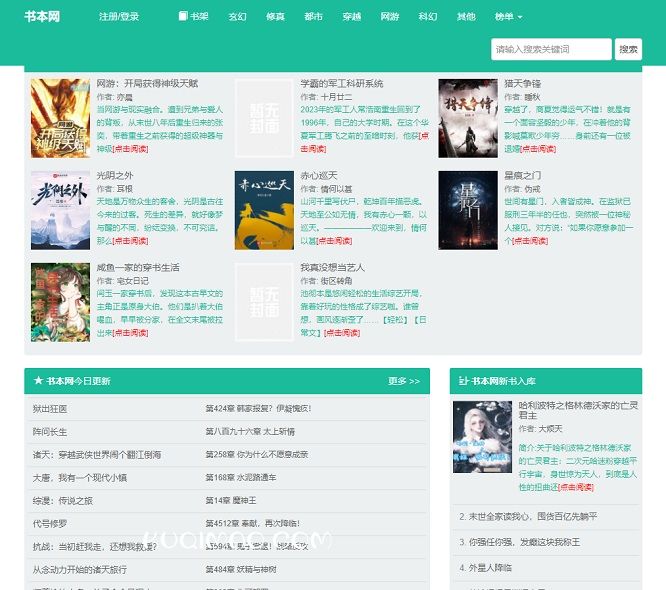Open title link 赤心巡天
666x590 pixels.
point(319,175)
